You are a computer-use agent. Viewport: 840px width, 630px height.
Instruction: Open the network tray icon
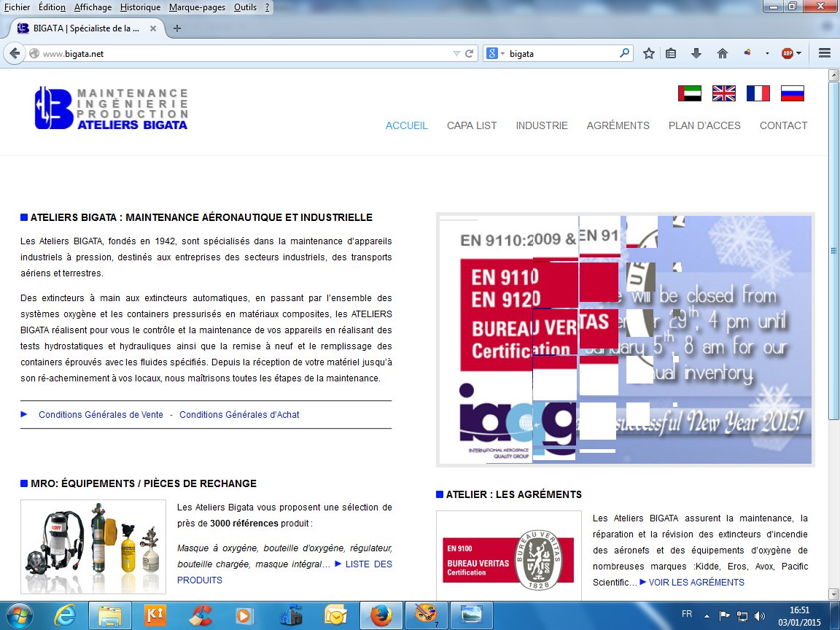click(742, 615)
